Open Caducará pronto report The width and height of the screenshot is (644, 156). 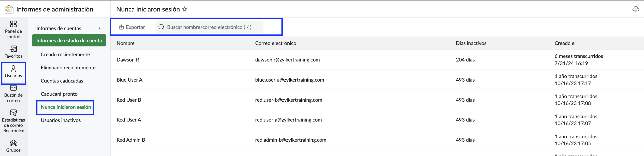[59, 94]
